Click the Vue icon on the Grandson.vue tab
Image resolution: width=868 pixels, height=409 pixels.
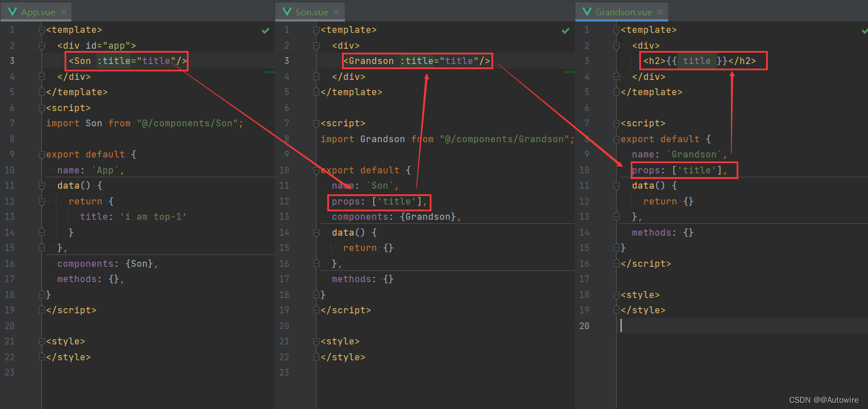587,12
